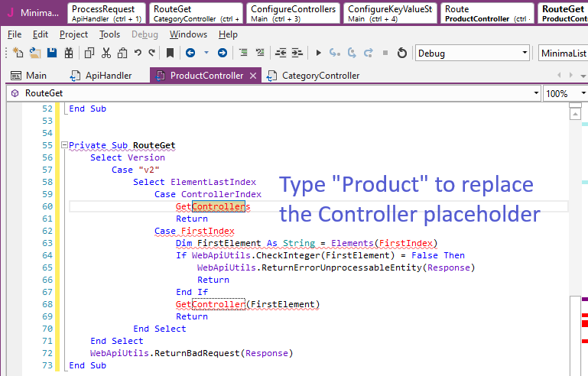This screenshot has height=376, width=588.
Task: Open the File menu
Action: coord(15,34)
